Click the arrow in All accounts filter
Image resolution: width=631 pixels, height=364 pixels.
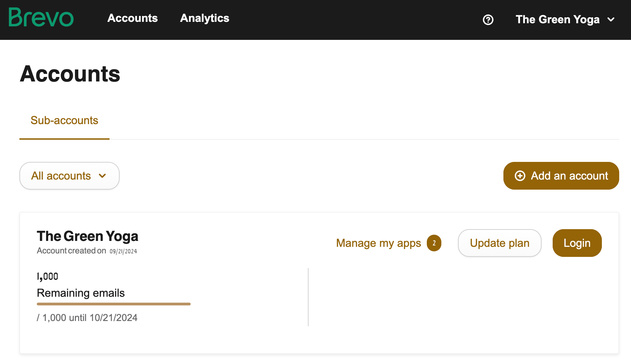pyautogui.click(x=102, y=176)
